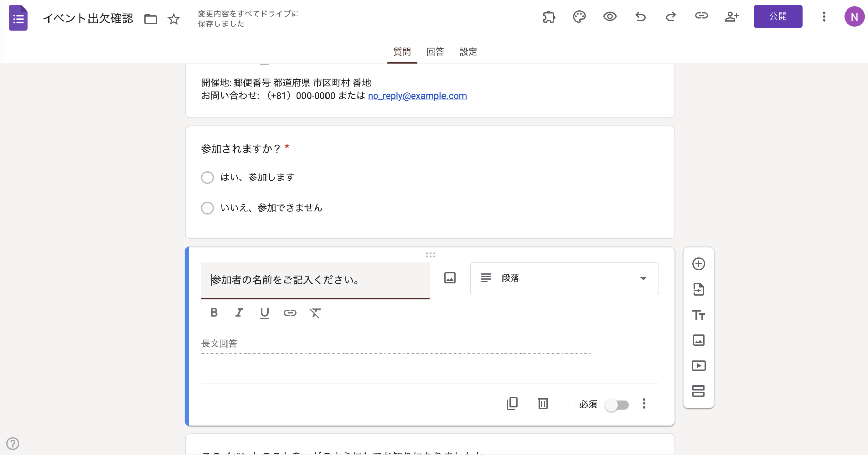Click the 公開 publish button
This screenshot has height=455, width=868.
(x=777, y=17)
